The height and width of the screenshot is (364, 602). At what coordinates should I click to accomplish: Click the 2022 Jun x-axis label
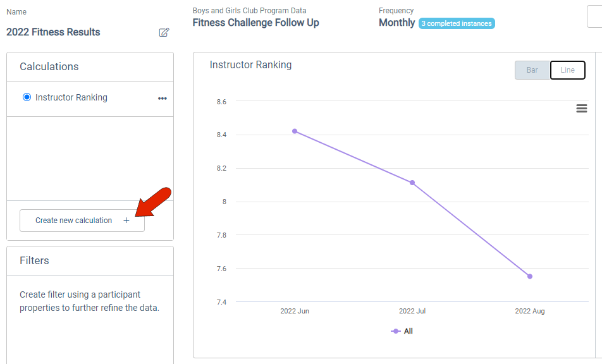295,312
